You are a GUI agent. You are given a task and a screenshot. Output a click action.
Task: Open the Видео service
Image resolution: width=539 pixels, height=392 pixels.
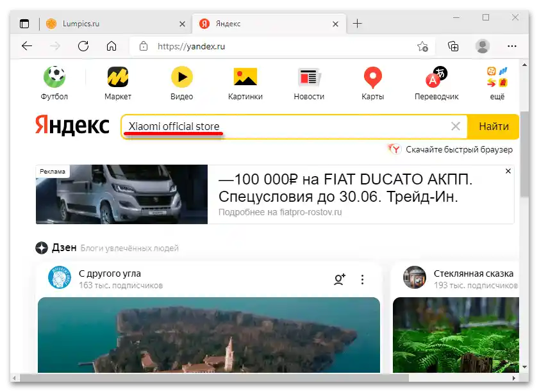(x=182, y=83)
